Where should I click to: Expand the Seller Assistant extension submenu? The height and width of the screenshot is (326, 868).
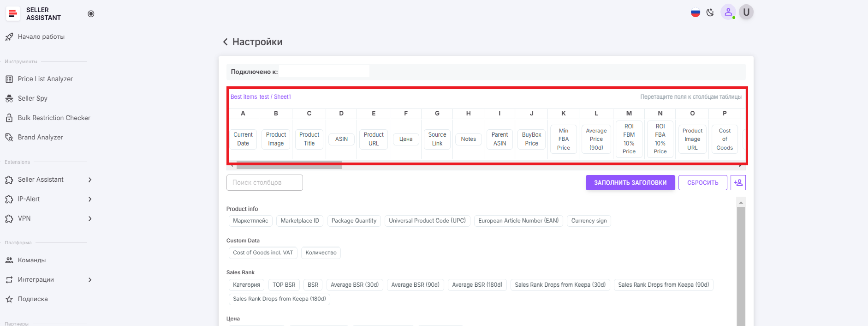[x=90, y=180]
